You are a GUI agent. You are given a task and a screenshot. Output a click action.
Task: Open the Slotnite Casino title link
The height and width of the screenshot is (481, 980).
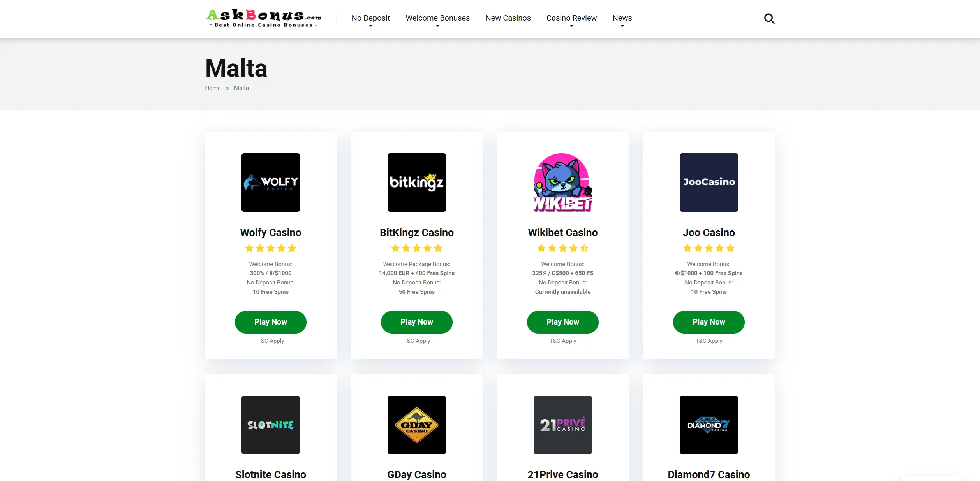(271, 475)
